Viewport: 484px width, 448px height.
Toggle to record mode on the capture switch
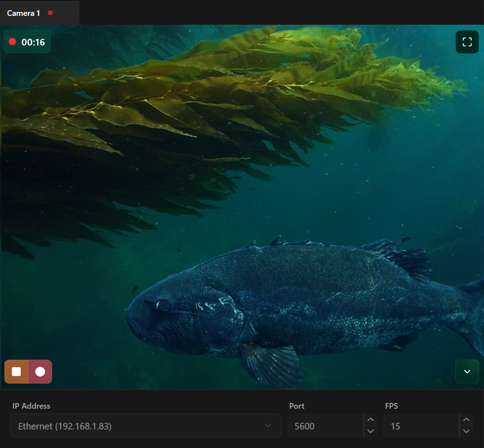[x=40, y=371]
